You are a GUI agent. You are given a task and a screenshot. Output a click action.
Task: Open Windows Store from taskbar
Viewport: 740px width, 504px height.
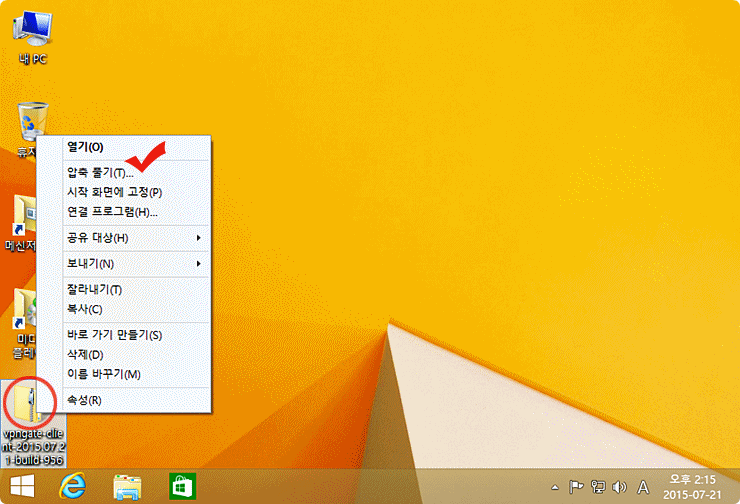[x=183, y=486]
